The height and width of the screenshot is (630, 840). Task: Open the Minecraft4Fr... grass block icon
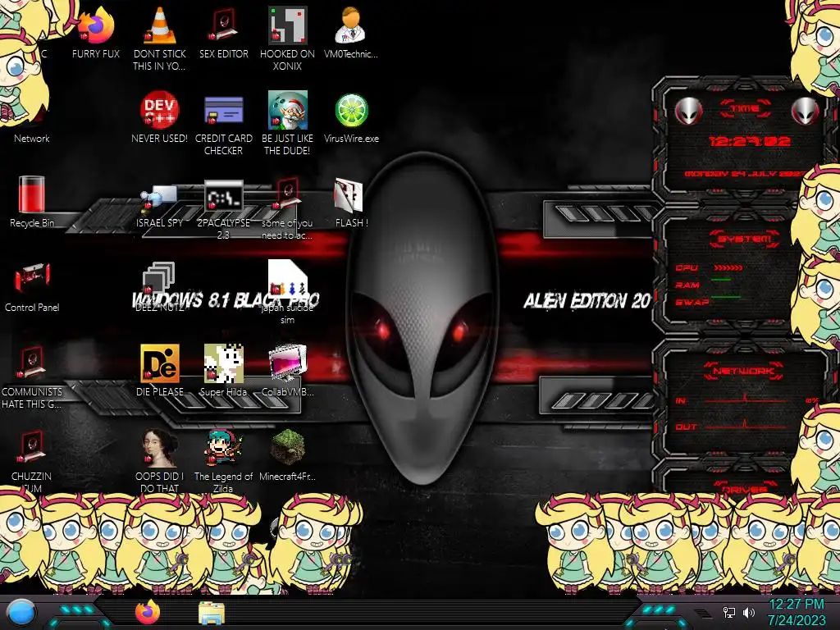pyautogui.click(x=288, y=447)
